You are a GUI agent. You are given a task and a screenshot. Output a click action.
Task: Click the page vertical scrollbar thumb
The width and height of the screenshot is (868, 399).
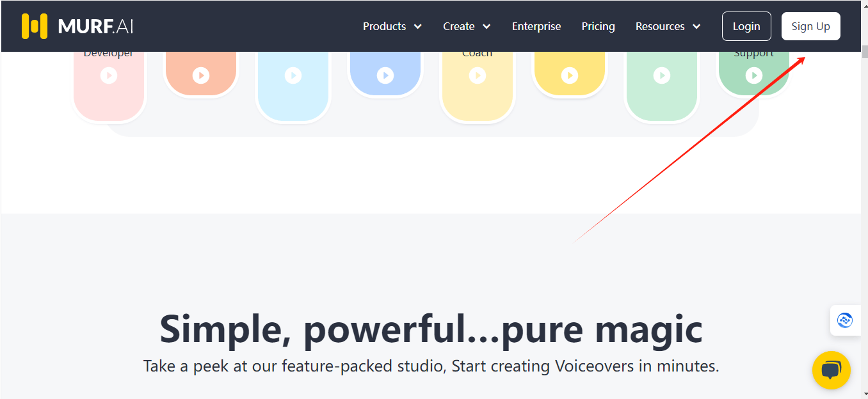click(864, 52)
